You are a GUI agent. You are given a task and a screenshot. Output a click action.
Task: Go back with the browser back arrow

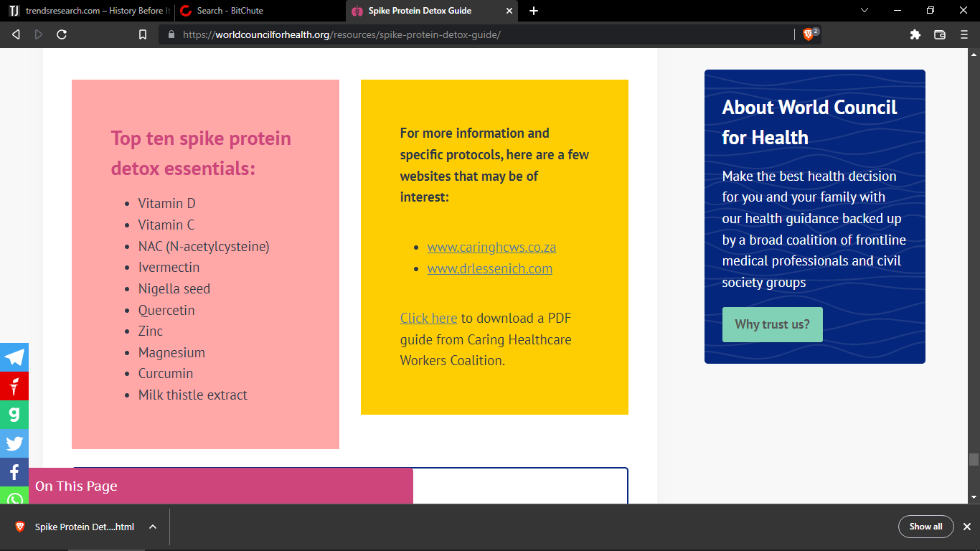pyautogui.click(x=16, y=34)
